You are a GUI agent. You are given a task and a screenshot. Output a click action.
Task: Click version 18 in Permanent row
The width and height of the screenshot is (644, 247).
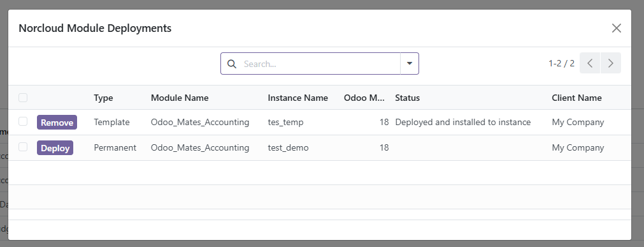[x=384, y=148]
